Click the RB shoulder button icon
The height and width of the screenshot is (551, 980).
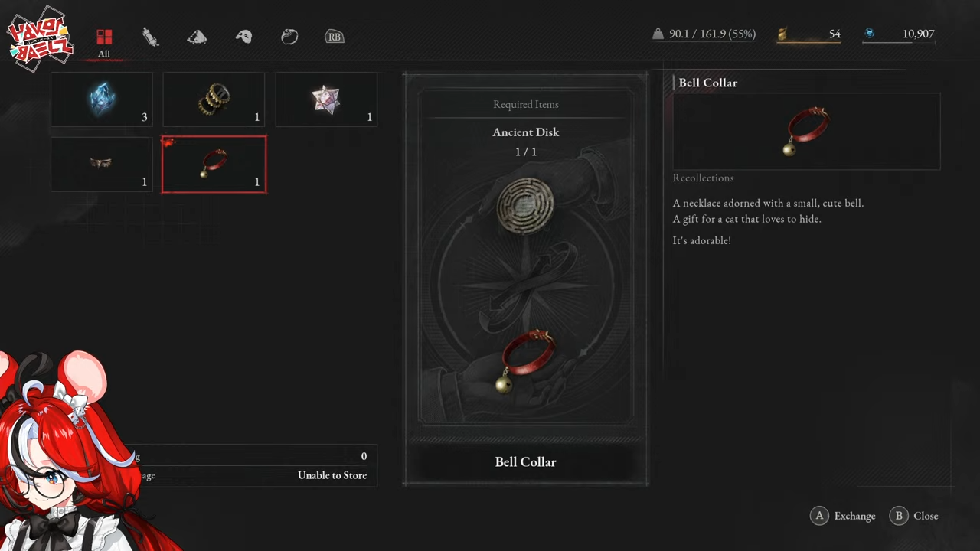pyautogui.click(x=335, y=37)
